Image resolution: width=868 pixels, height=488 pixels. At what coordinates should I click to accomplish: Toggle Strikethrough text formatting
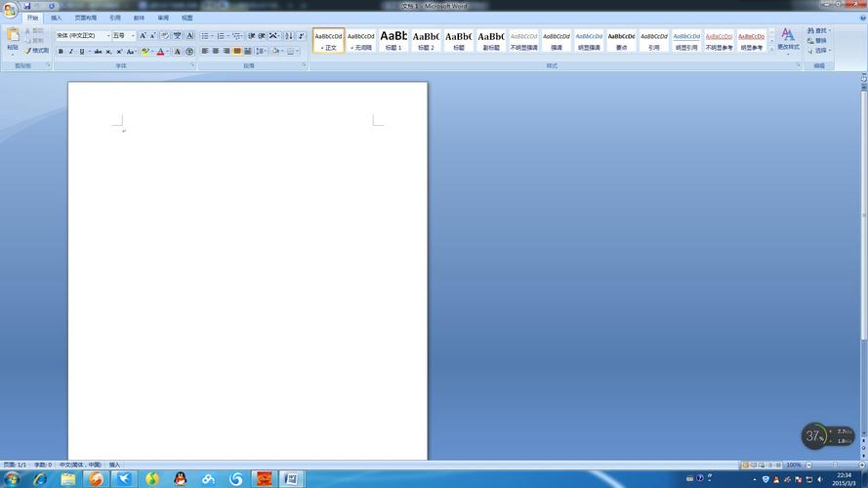(x=98, y=52)
